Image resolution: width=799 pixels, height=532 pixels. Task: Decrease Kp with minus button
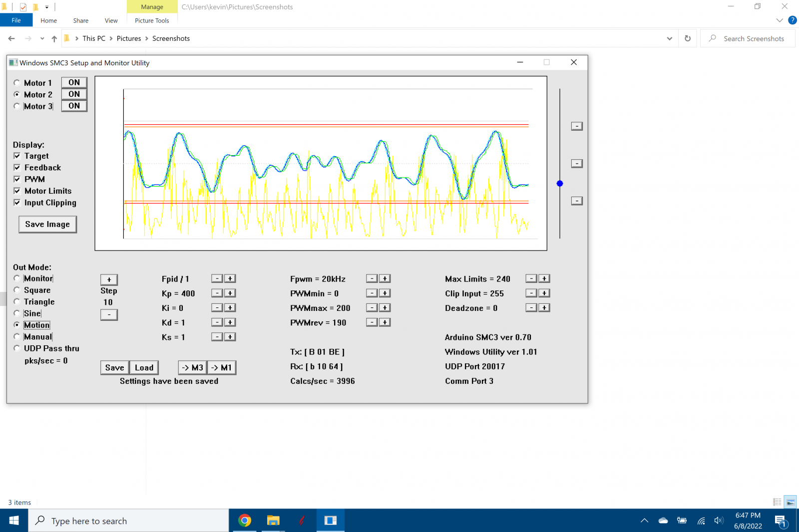click(x=217, y=293)
